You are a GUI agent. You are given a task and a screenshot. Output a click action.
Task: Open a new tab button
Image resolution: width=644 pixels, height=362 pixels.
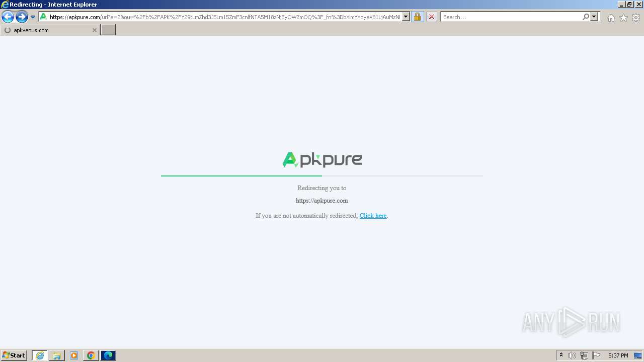click(108, 30)
